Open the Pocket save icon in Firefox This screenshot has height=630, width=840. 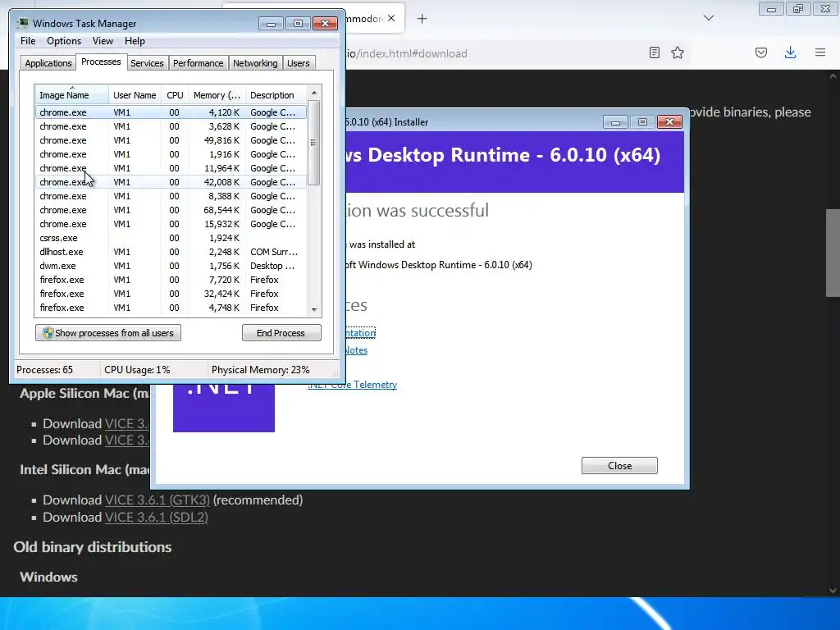click(761, 52)
